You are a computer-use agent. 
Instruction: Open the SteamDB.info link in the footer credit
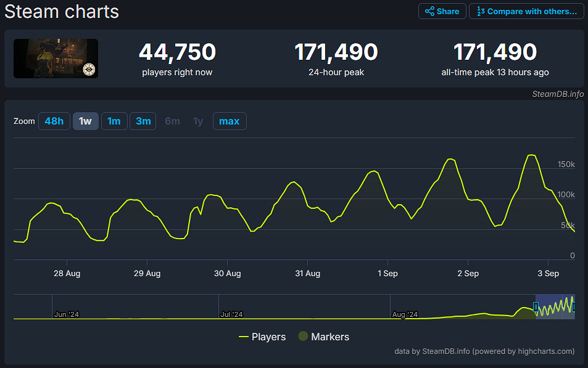[446, 351]
